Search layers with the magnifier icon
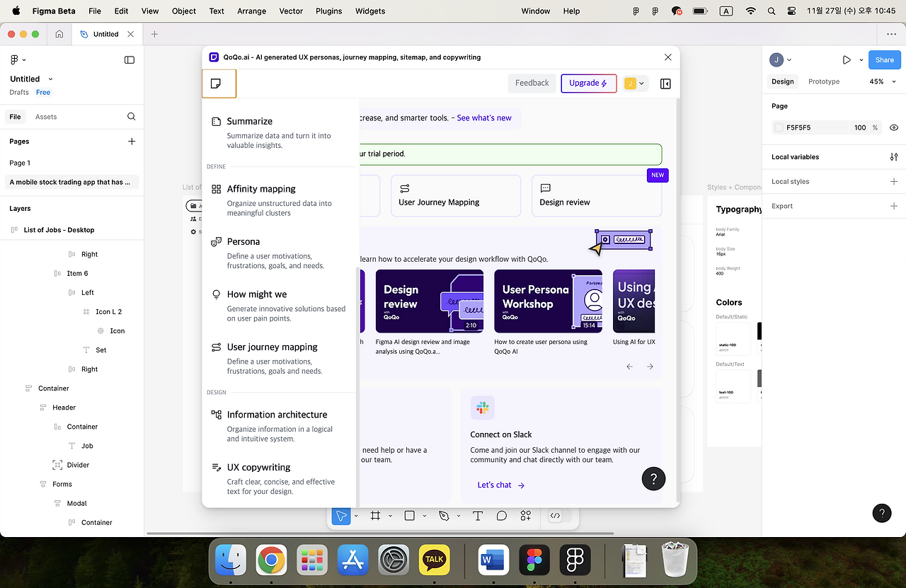 pos(132,117)
